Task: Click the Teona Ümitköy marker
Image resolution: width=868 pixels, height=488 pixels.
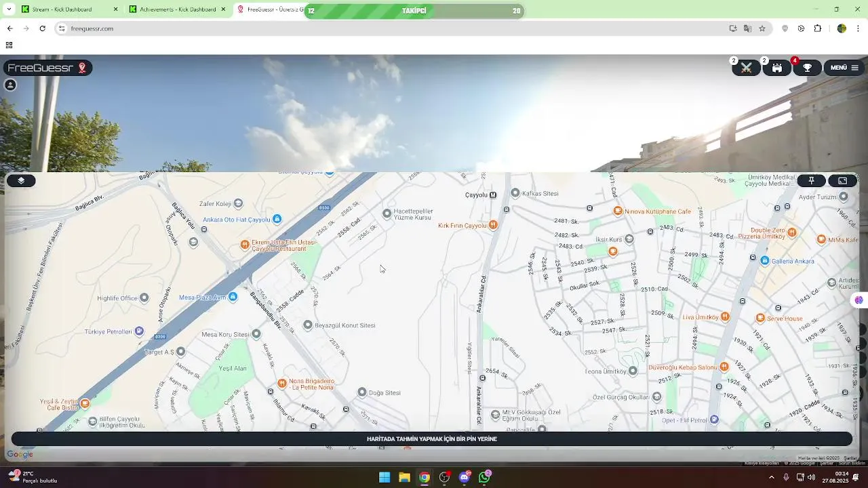Action: (633, 371)
